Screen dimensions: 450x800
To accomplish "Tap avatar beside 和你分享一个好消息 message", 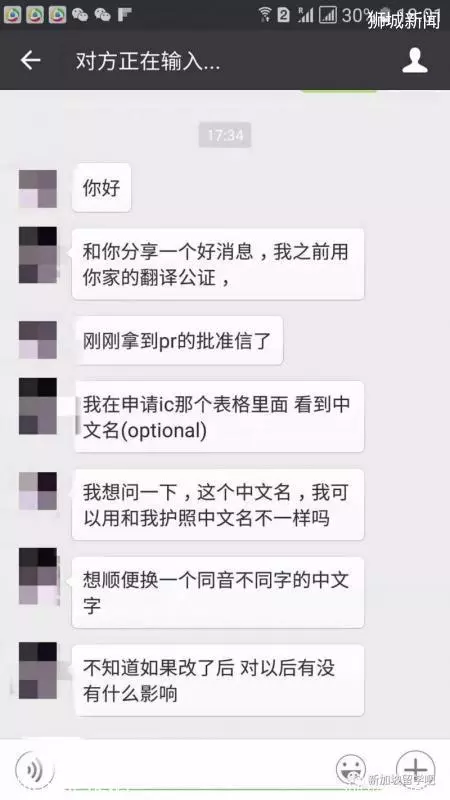I will [38, 255].
